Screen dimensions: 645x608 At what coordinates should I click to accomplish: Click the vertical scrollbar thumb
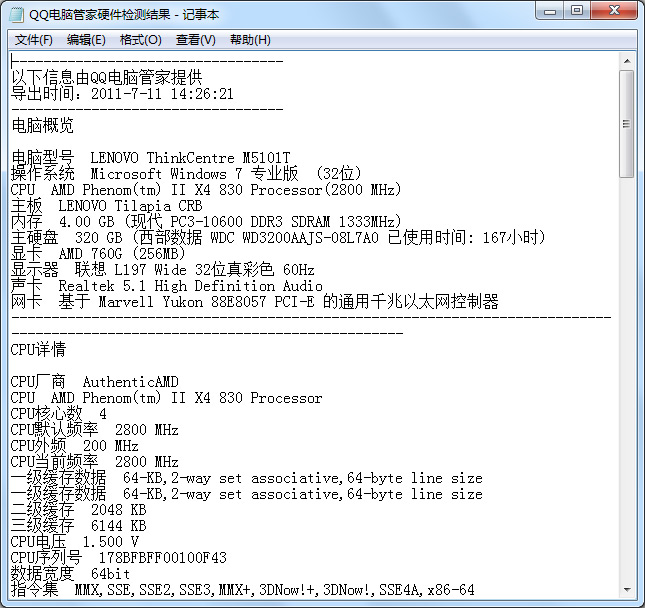click(x=627, y=124)
